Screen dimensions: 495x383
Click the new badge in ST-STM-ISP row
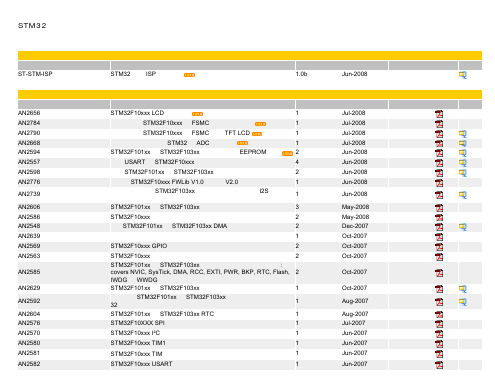click(189, 75)
